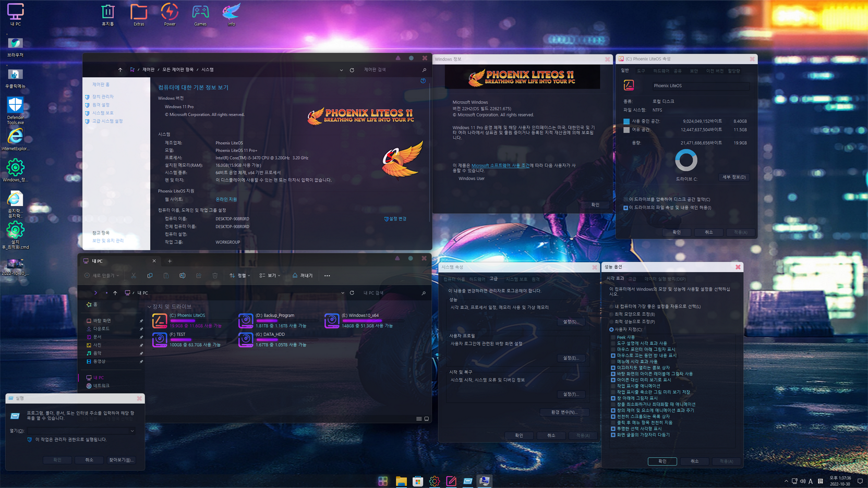The image size is (868, 488).
Task: Switch to the 보안 tab in drive properties
Action: [x=694, y=71]
